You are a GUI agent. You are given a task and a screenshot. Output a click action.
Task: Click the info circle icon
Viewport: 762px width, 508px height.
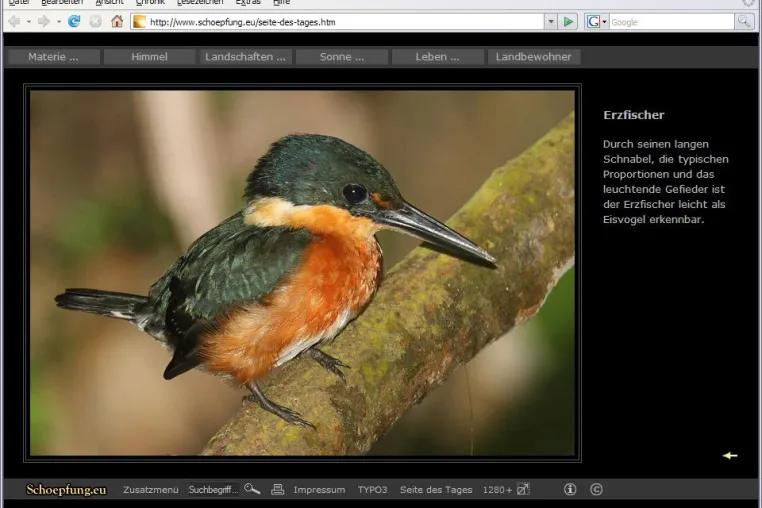pyautogui.click(x=570, y=489)
